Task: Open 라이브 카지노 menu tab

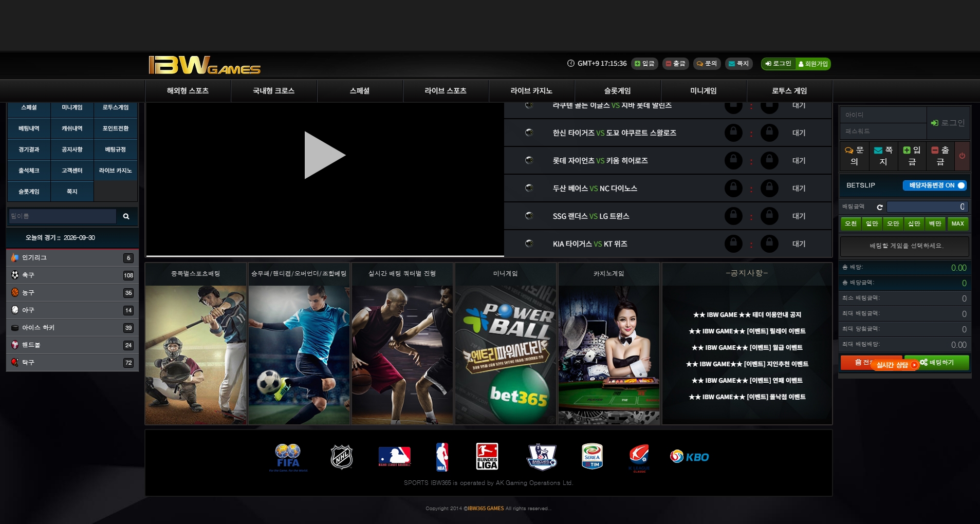Action: pyautogui.click(x=531, y=91)
